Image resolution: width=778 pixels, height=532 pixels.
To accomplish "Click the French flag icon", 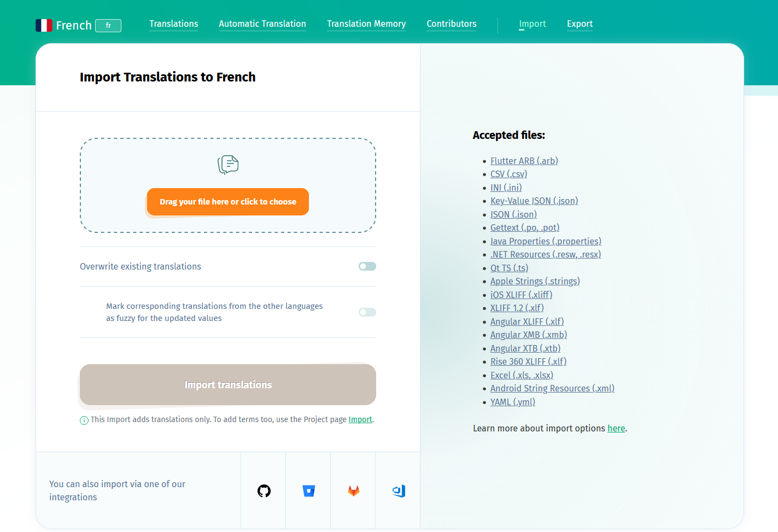I will click(44, 25).
